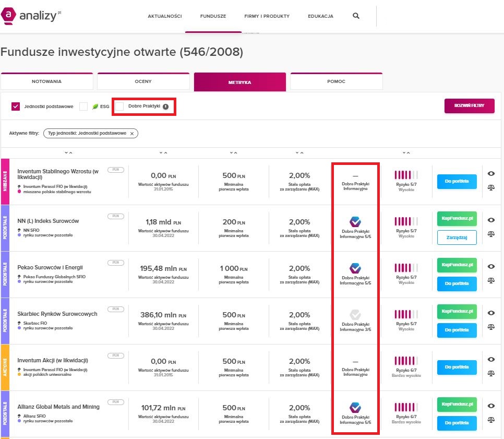Image resolution: width=504 pixels, height=439 pixels.
Task: Sort by fund name column arrows
Action: pyautogui.click(x=68, y=153)
